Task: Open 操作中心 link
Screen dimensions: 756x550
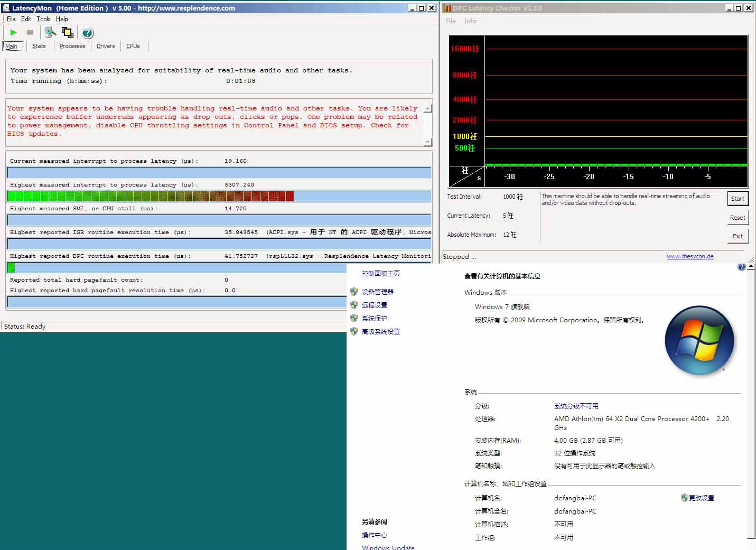Action: pos(375,535)
